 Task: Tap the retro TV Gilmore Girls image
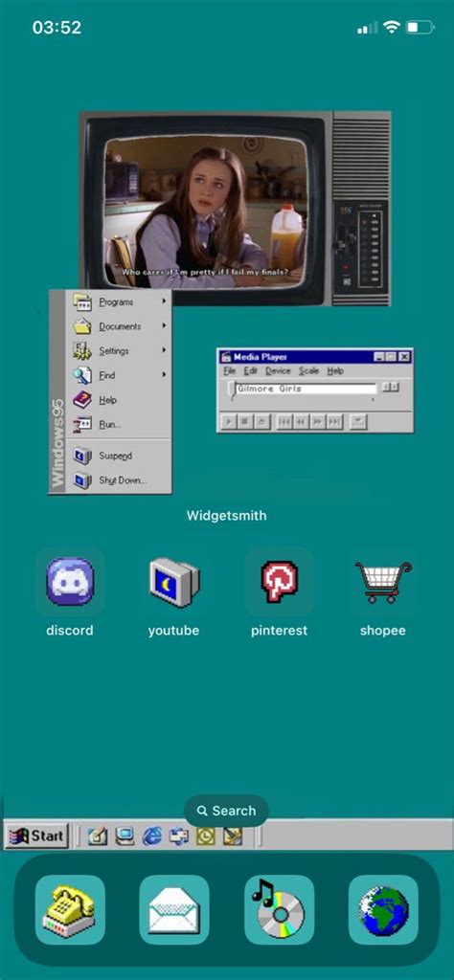click(235, 209)
